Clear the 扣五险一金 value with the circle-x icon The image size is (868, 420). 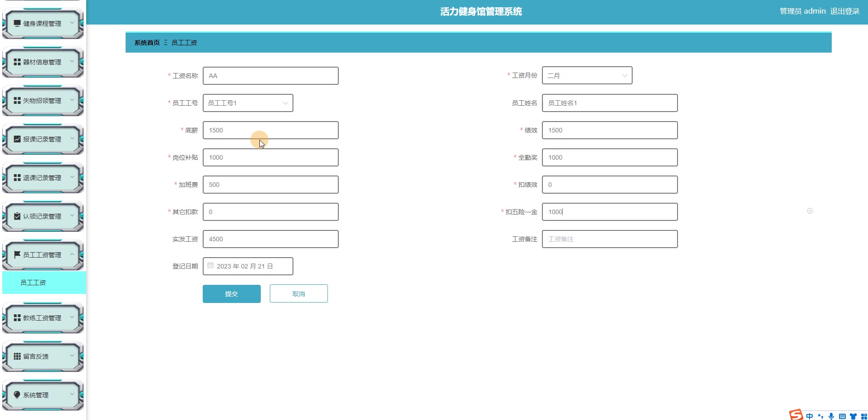(x=810, y=211)
